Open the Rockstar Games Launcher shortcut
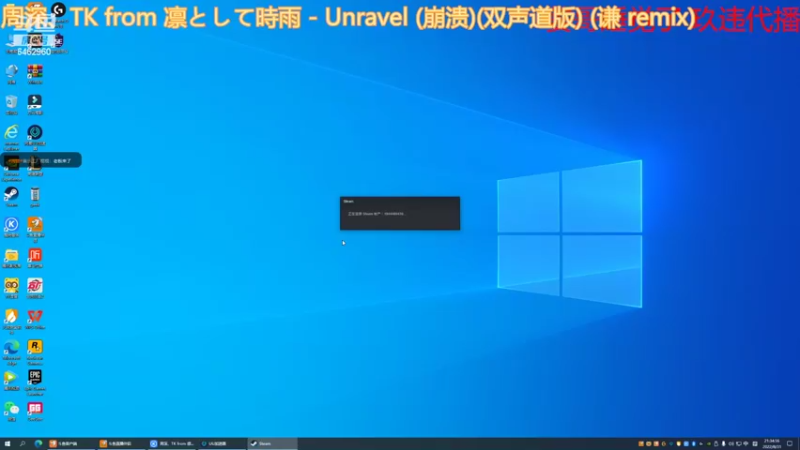The image size is (800, 450). pyautogui.click(x=35, y=352)
